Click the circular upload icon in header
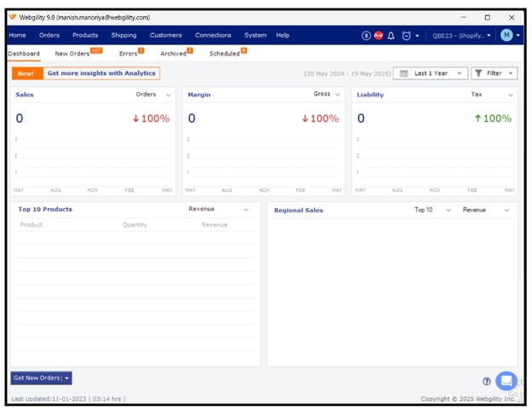This screenshot has height=411, width=532. [366, 36]
